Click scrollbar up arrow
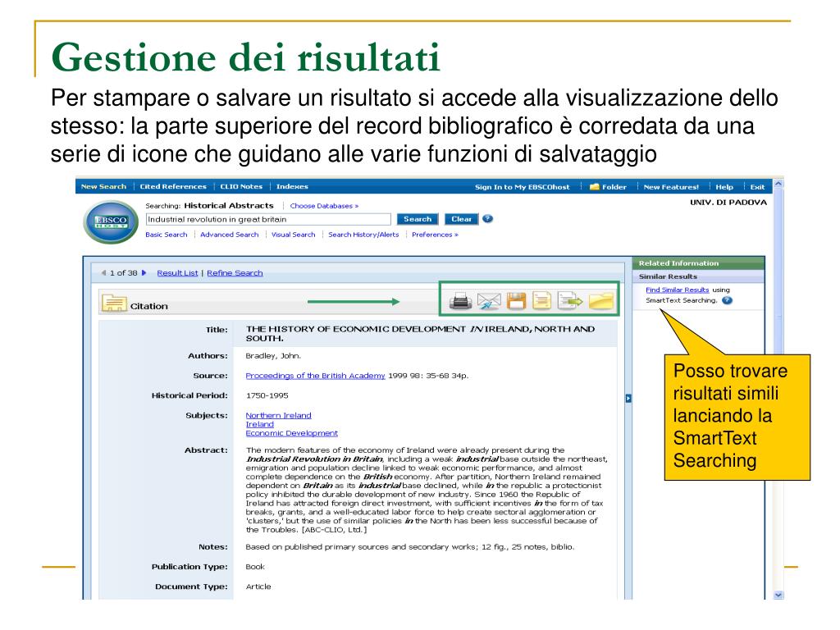 click(x=778, y=184)
